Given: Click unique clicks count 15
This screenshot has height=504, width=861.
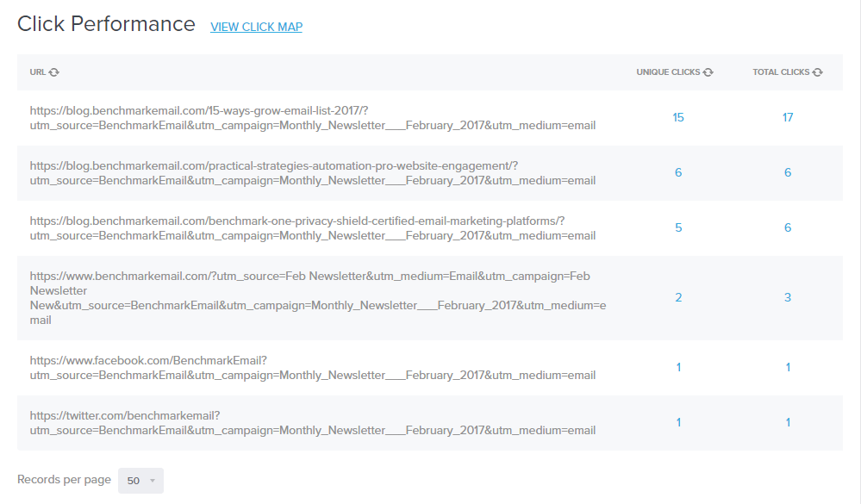Looking at the screenshot, I should [678, 117].
